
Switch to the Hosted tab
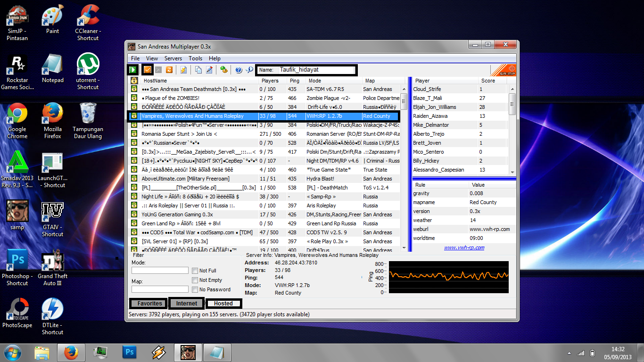pos(223,304)
